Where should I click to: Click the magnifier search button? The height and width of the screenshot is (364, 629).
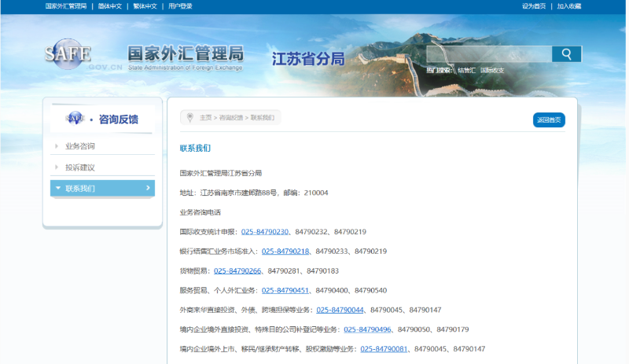point(566,54)
